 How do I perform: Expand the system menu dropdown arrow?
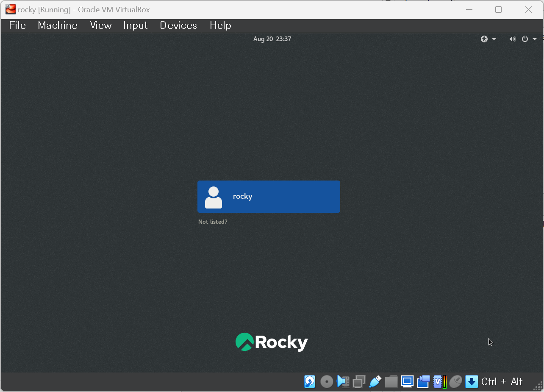[535, 39]
